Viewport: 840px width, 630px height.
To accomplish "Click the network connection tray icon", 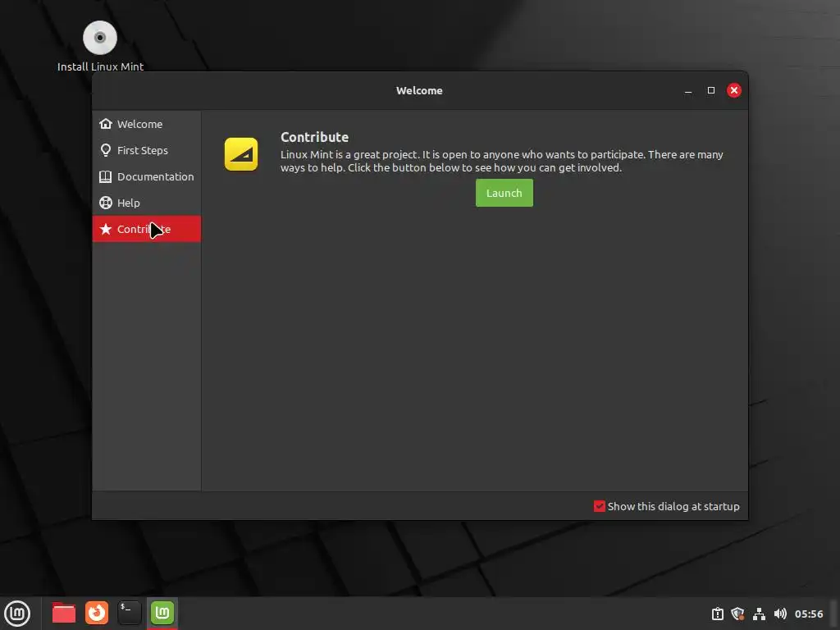I will coord(759,614).
